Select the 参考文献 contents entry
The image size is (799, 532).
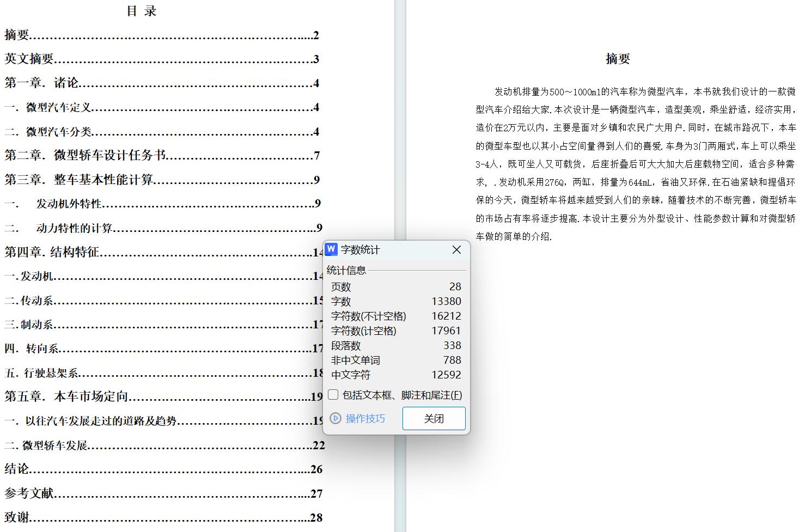29,493
